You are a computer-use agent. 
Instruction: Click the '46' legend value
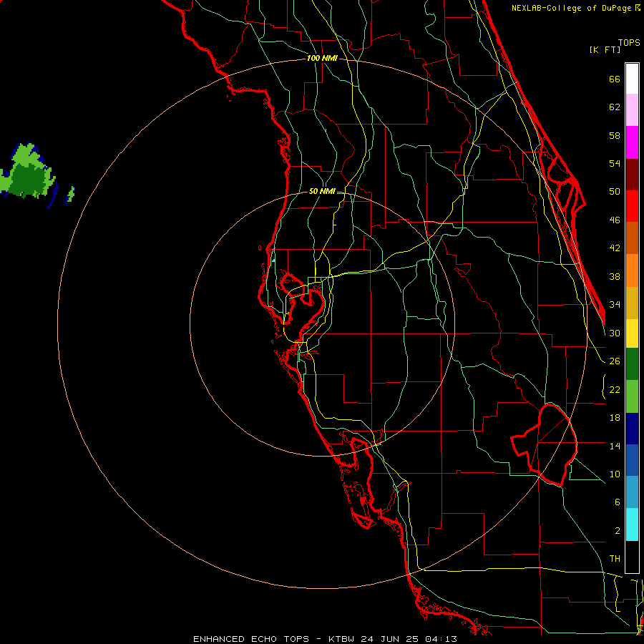point(615,220)
